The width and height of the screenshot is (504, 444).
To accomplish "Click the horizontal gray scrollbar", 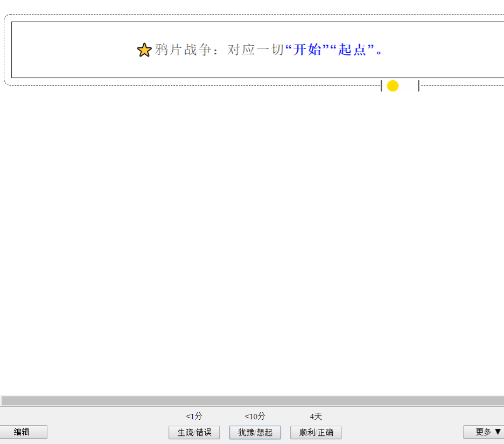I will click(x=253, y=400).
